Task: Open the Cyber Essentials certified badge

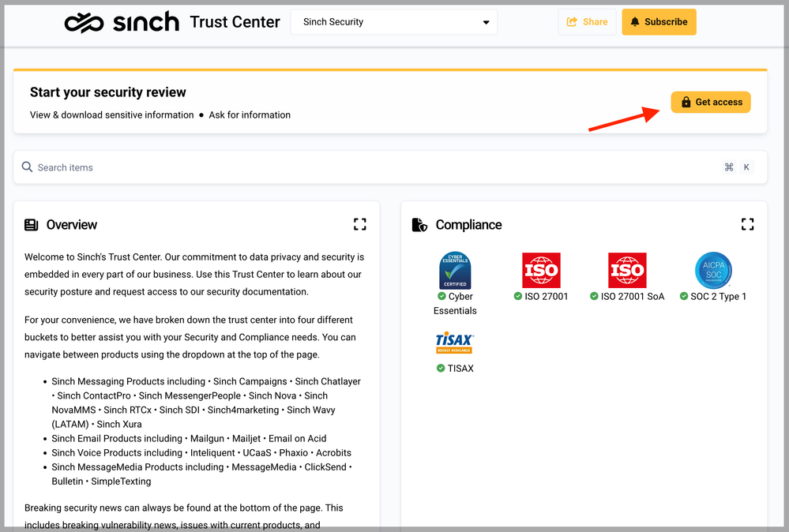Action: 455,270
